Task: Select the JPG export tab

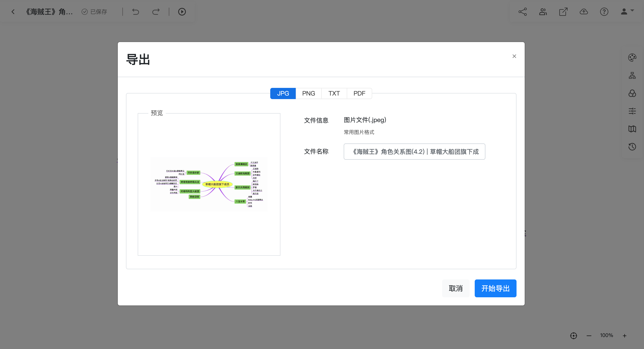Action: click(283, 93)
